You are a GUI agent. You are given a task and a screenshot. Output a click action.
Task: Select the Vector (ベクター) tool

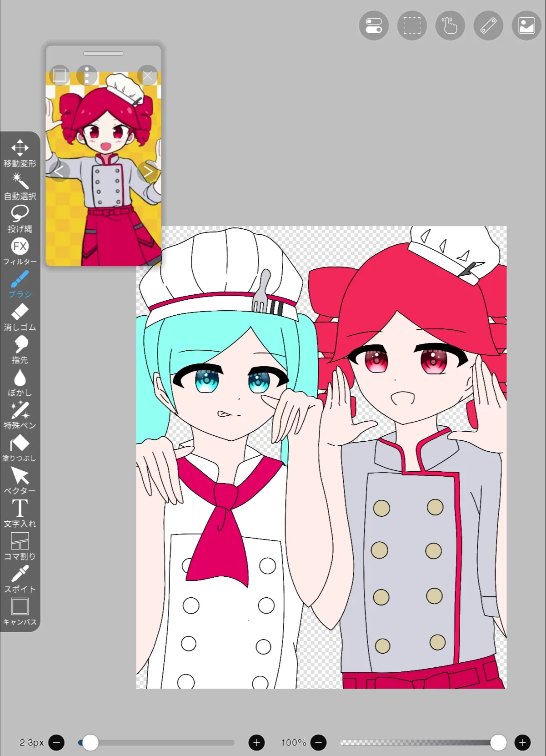(20, 481)
